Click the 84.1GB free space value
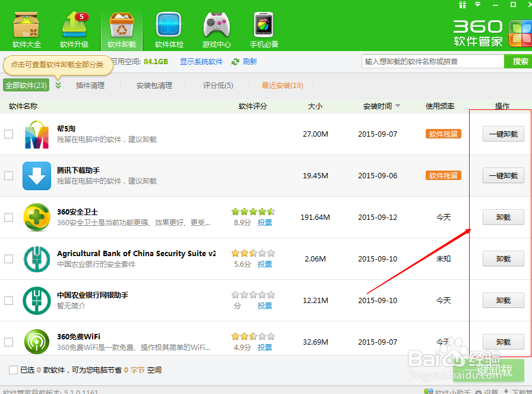 pyautogui.click(x=156, y=61)
